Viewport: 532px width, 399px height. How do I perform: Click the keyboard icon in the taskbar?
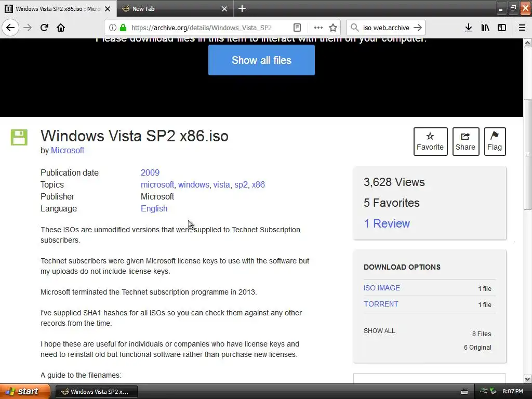click(x=464, y=392)
